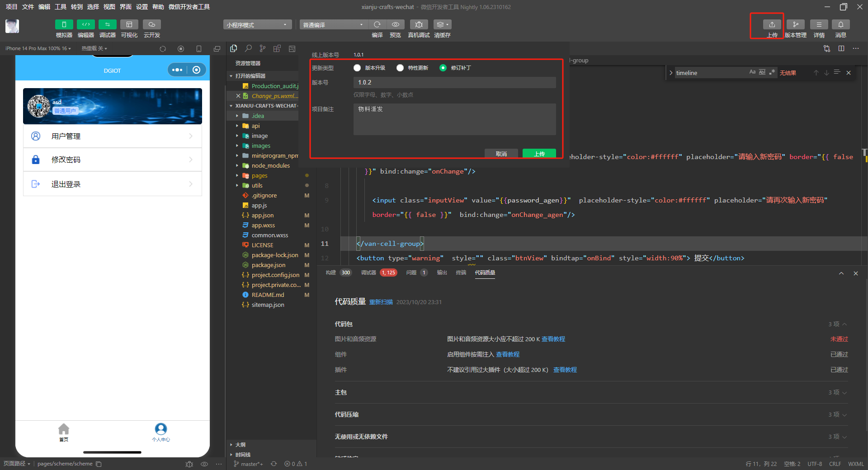Click the green 上传 button in dialog
This screenshot has width=868, height=470.
point(539,154)
